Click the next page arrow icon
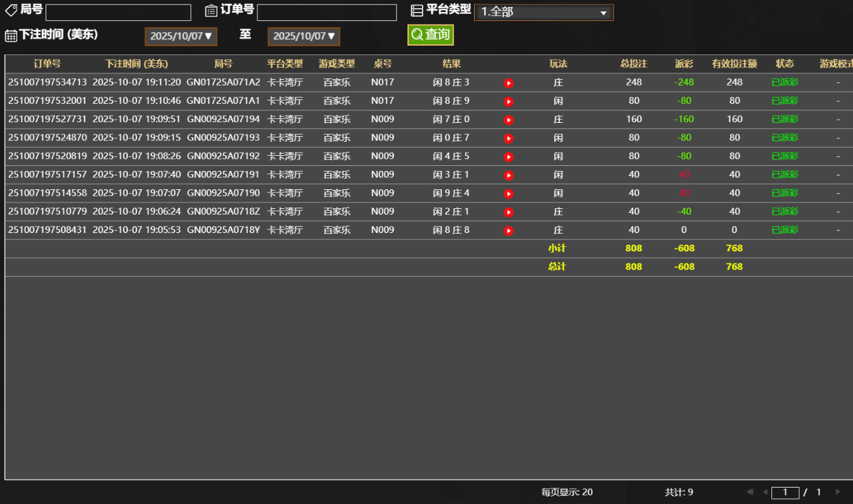This screenshot has width=853, height=504. (838, 491)
